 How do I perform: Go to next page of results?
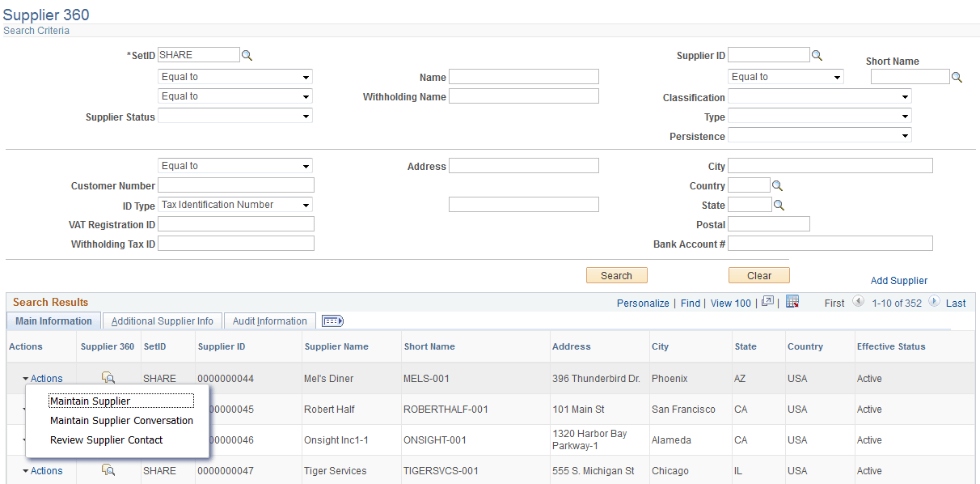[x=934, y=303]
